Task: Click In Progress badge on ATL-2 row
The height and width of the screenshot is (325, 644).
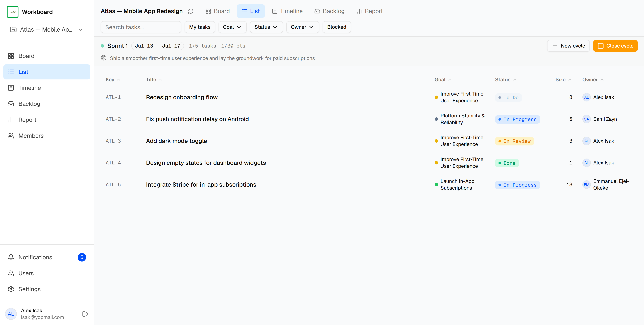Action: [517, 119]
